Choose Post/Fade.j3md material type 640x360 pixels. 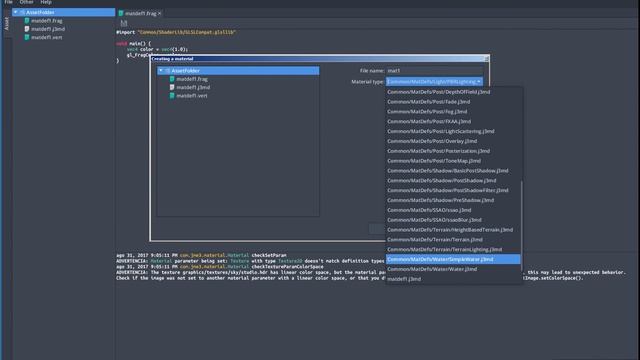tap(453, 102)
